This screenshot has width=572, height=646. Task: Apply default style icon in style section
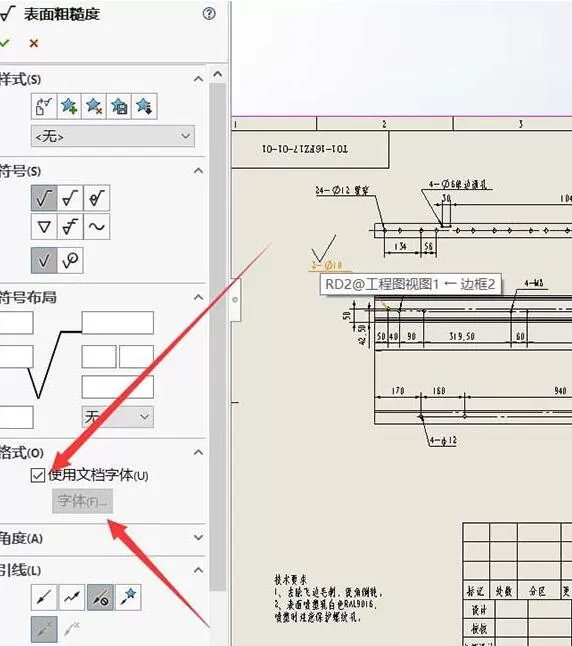click(x=44, y=107)
